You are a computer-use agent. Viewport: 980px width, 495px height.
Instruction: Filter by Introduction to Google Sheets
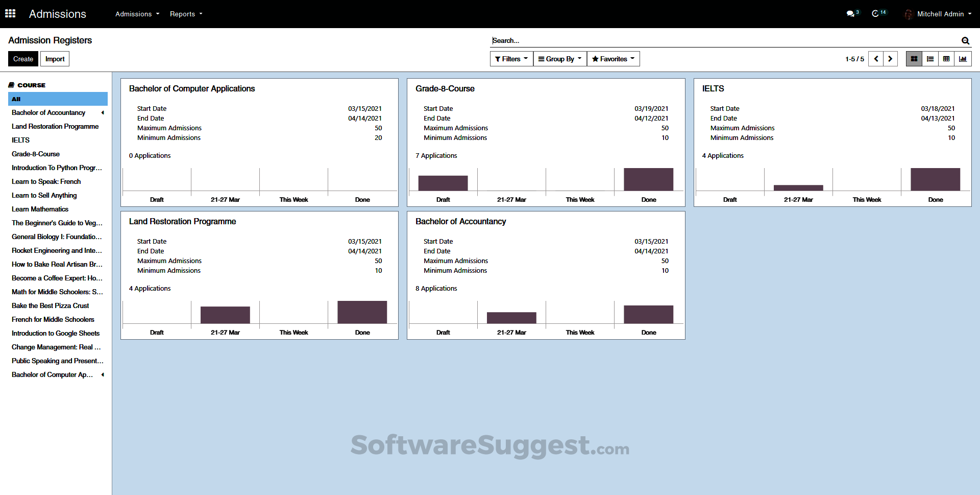tap(56, 333)
